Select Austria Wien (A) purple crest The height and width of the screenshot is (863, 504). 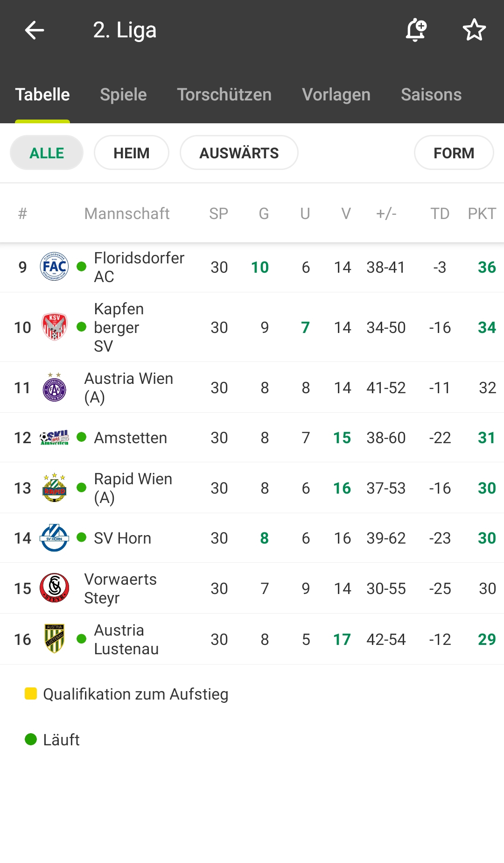click(x=55, y=387)
